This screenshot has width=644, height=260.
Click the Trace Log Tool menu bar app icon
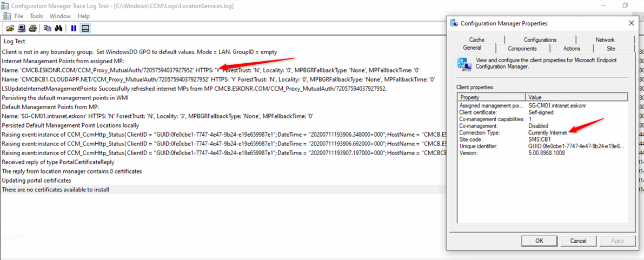6,16
